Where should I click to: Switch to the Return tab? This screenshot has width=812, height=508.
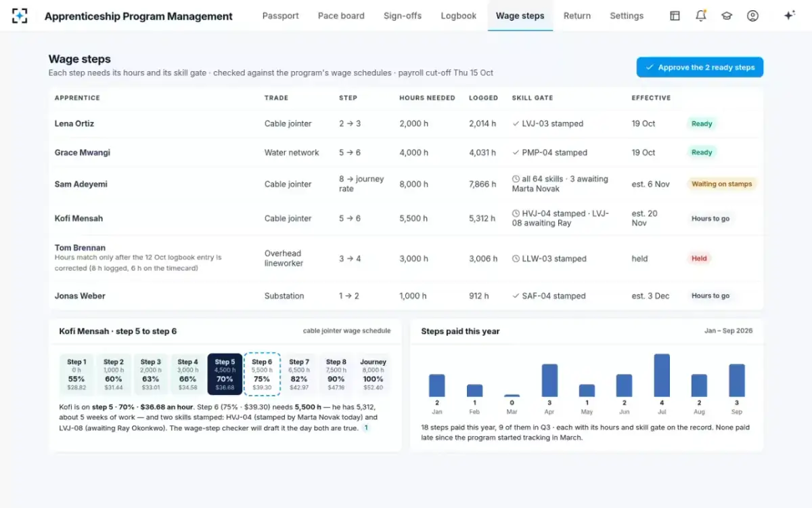coord(577,16)
